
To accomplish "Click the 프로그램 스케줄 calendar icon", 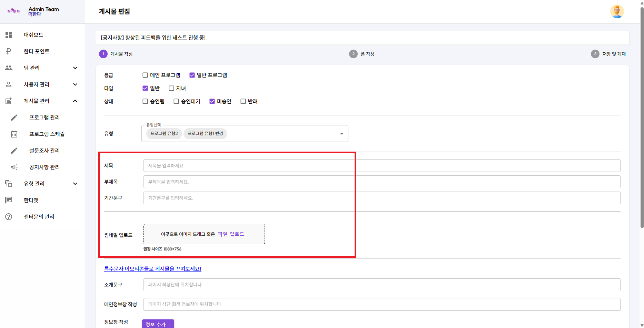I will pos(14,134).
